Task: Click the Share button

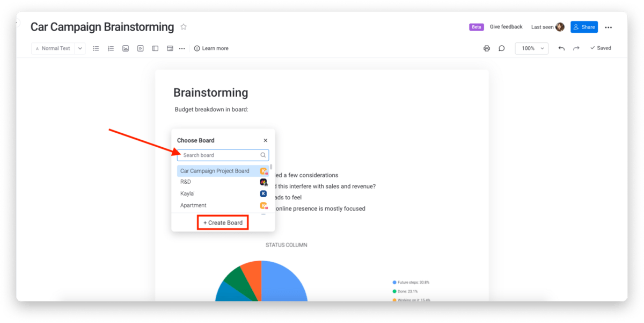Action: coord(583,27)
